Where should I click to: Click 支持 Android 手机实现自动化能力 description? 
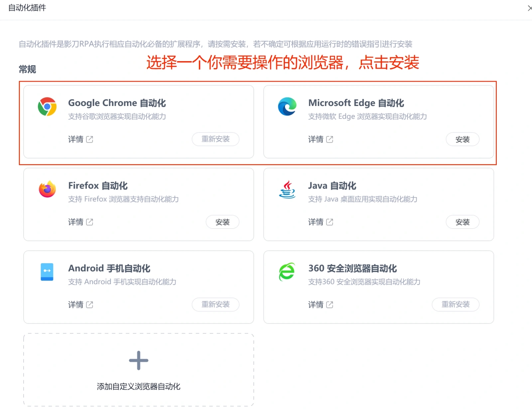[122, 282]
